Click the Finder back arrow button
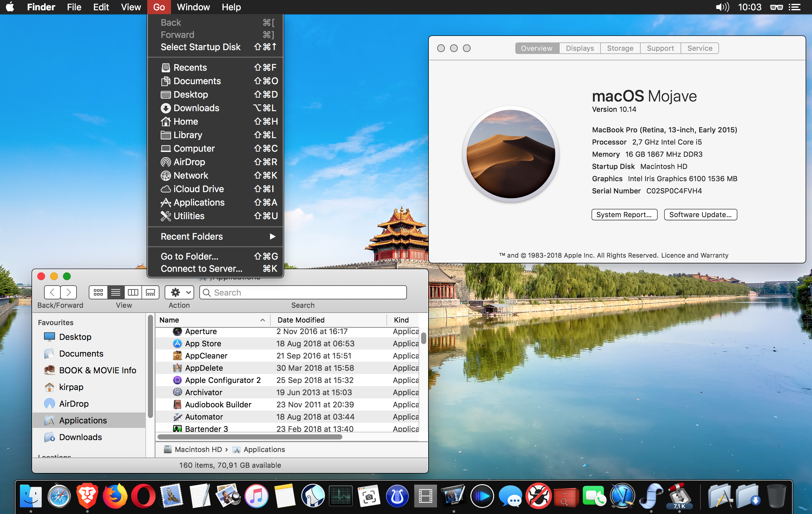Screen dimensions: 812x514 52,292
